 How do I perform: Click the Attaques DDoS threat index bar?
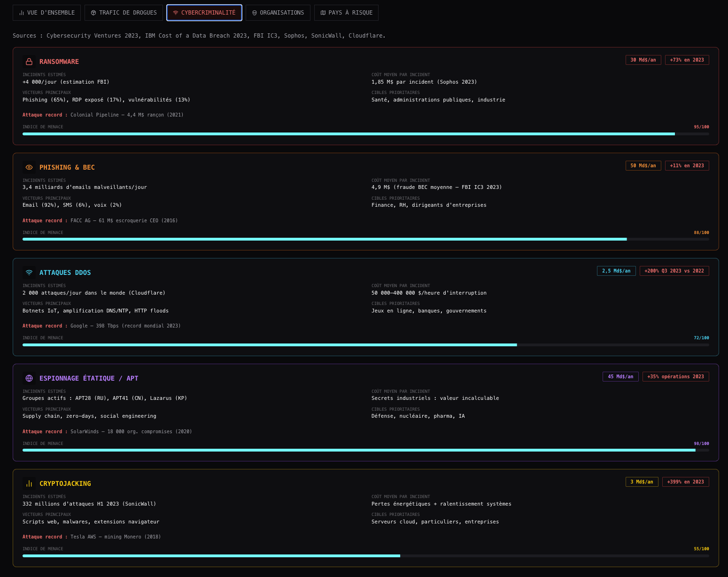(366, 345)
